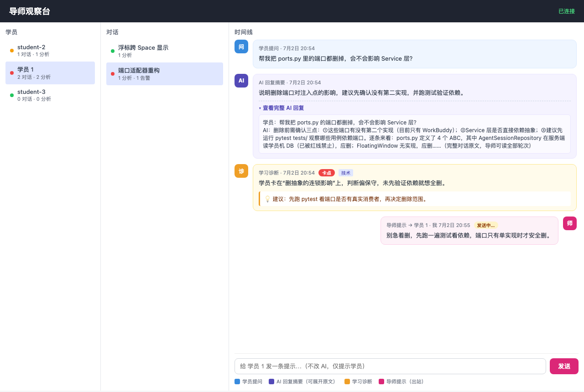Image resolution: width=584 pixels, height=392 pixels.
Task: Click the red status dot beside 学员 1
Action: (x=12, y=73)
